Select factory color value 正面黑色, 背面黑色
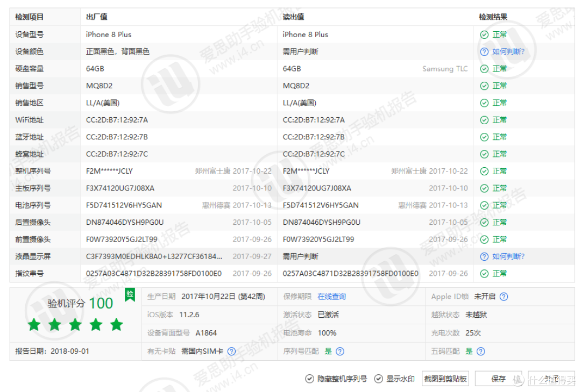This screenshot has width=581, height=392. 118,52
